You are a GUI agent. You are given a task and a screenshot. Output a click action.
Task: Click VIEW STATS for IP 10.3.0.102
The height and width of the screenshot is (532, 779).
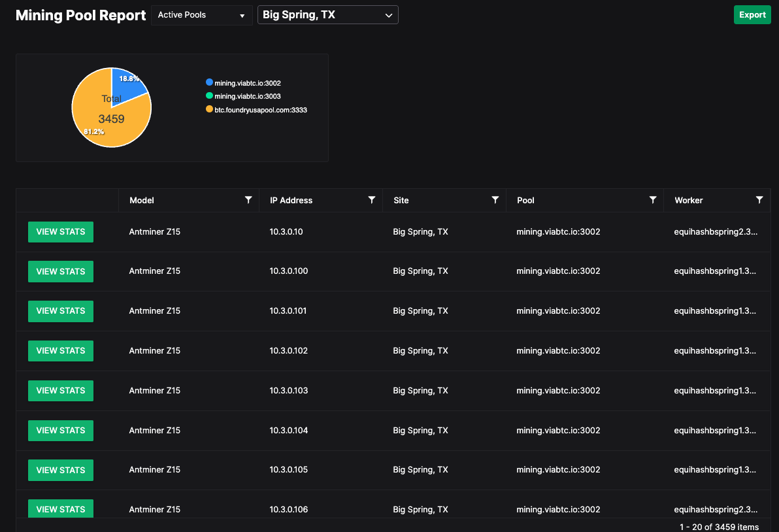click(61, 351)
